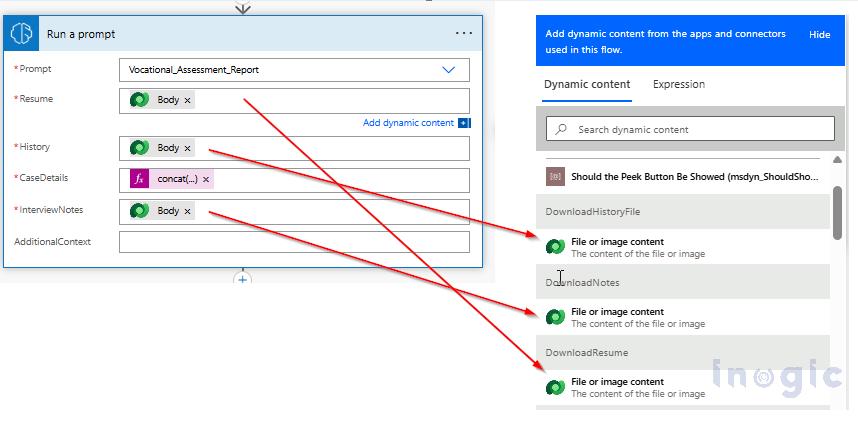The height and width of the screenshot is (426, 858).
Task: Select the Dynamic content tab
Action: click(x=587, y=85)
